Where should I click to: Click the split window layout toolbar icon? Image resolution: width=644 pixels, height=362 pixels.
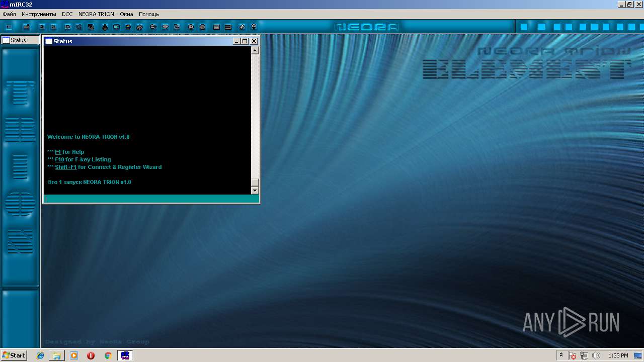tap(228, 27)
